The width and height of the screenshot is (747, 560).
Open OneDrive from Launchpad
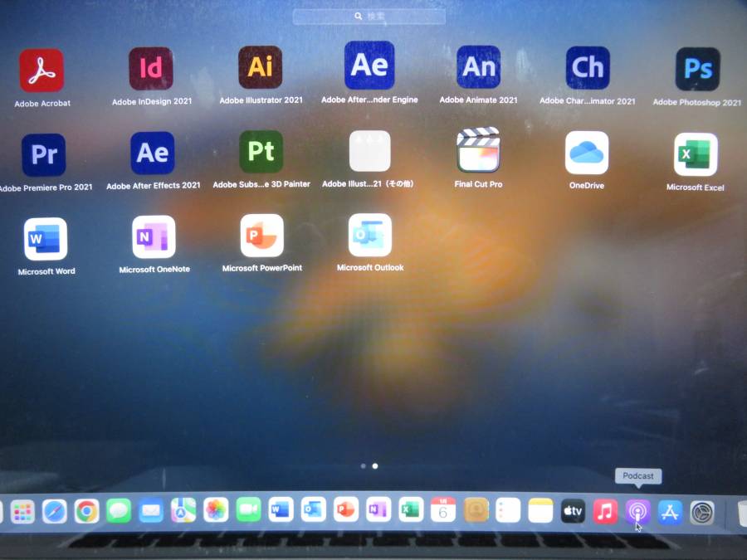pyautogui.click(x=587, y=153)
